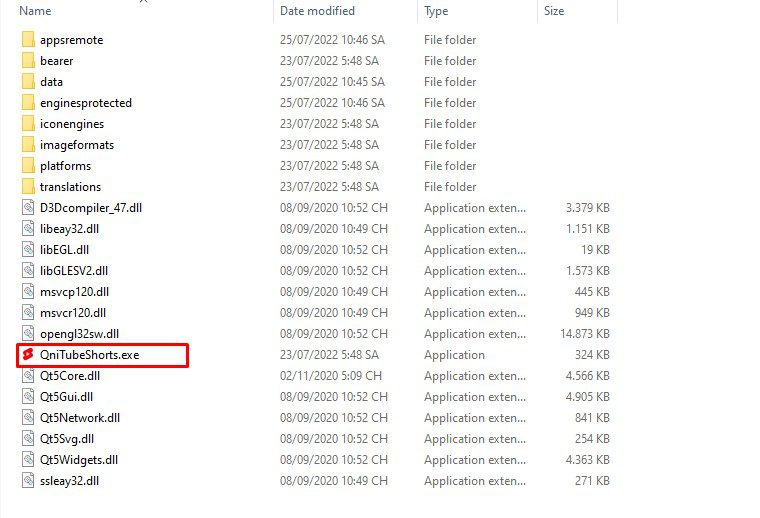Viewport: 760px width, 518px height.
Task: Select the Qt5Core.dll file name
Action: point(70,376)
